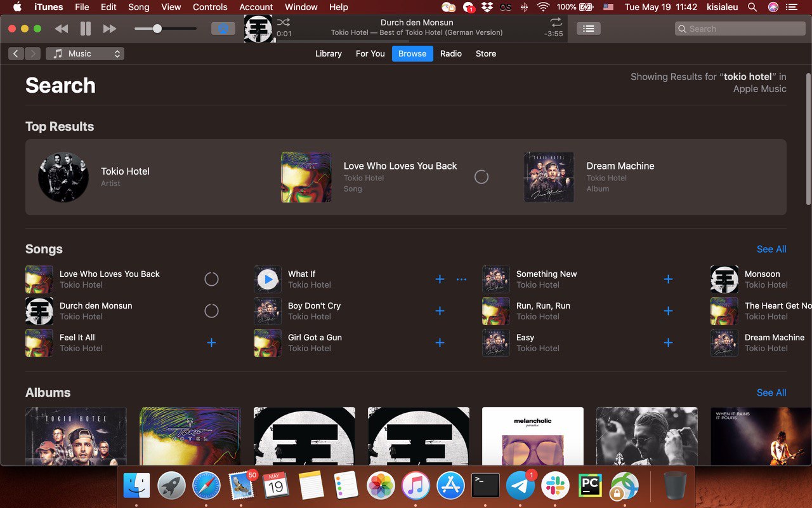Open the AirPlay output button

coord(223,29)
